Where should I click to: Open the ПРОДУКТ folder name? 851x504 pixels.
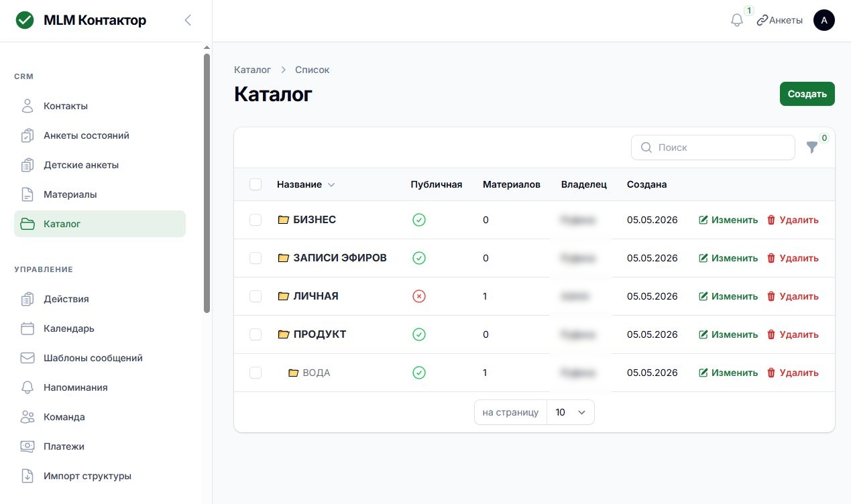[320, 334]
